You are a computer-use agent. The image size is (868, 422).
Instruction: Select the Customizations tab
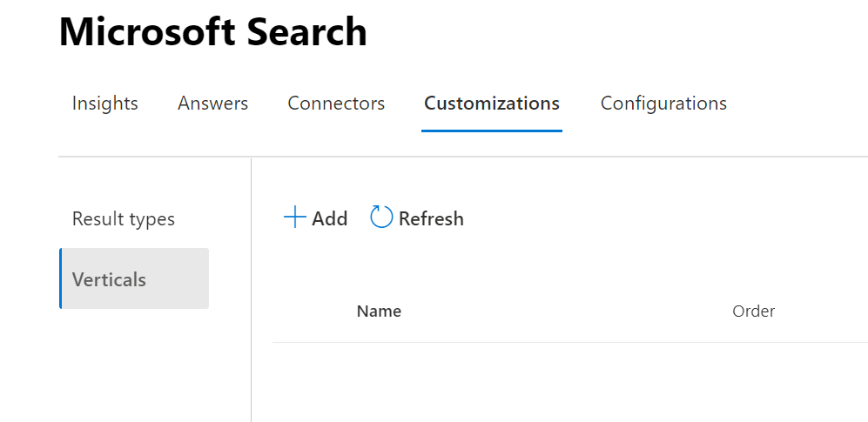click(491, 104)
